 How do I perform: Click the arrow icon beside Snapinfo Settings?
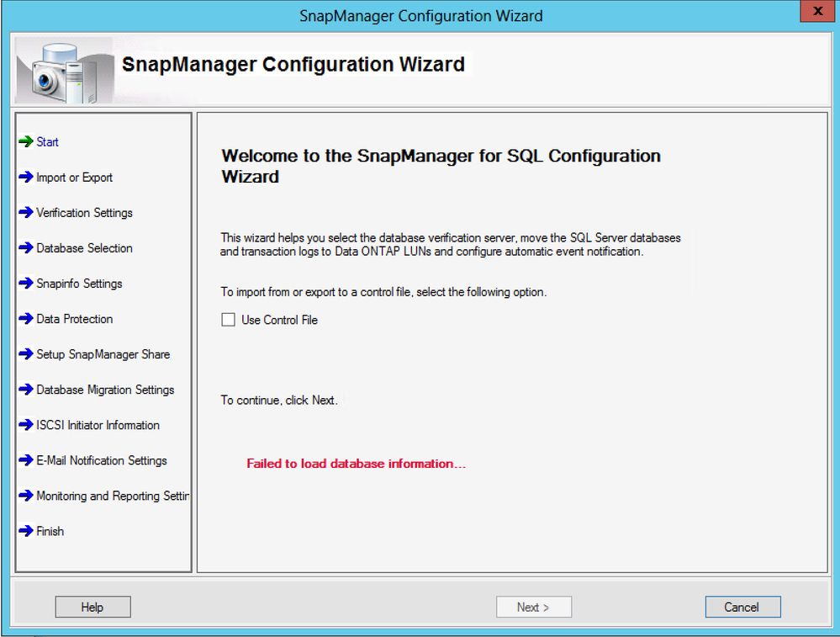26,283
